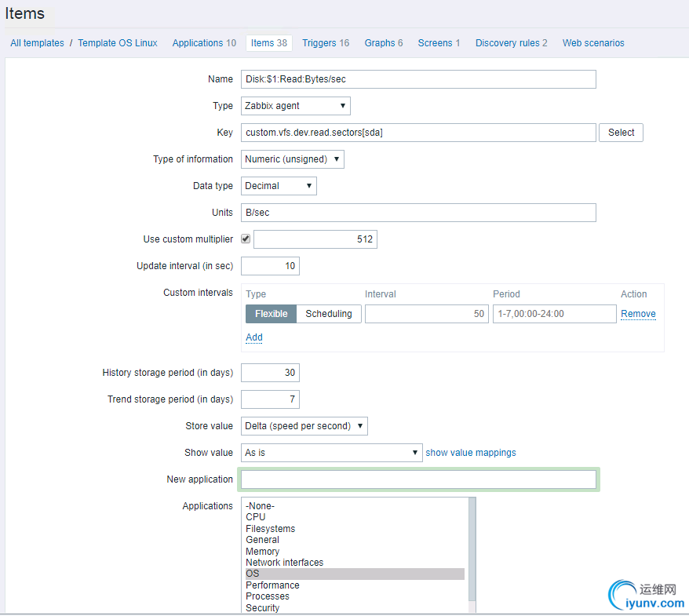Click the New application input field
Viewport: 689px width, 616px height.
pos(418,479)
